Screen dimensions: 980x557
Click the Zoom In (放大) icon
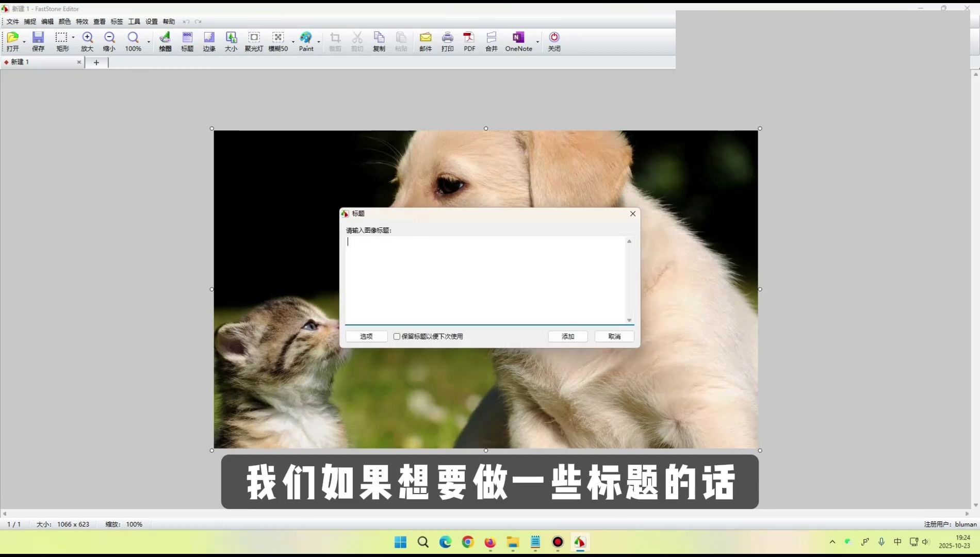coord(87,41)
